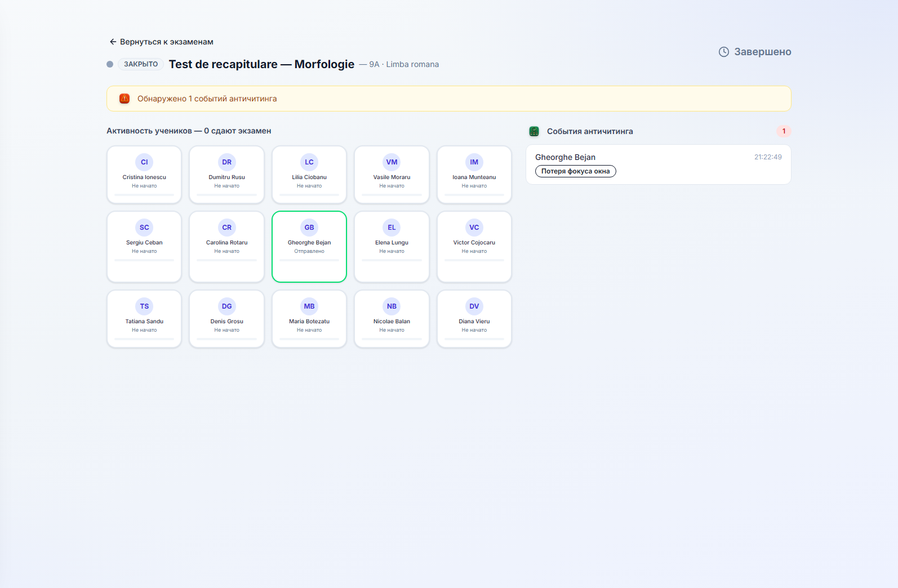The height and width of the screenshot is (588, 898).
Task: Click the TS avatar of Tatiana Sandu
Action: click(144, 306)
